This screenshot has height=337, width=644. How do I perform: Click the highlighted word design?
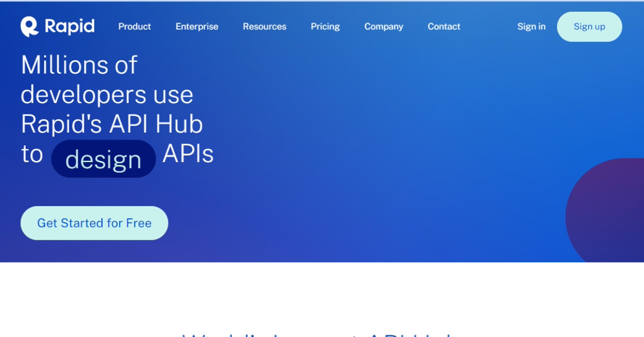[x=103, y=158]
